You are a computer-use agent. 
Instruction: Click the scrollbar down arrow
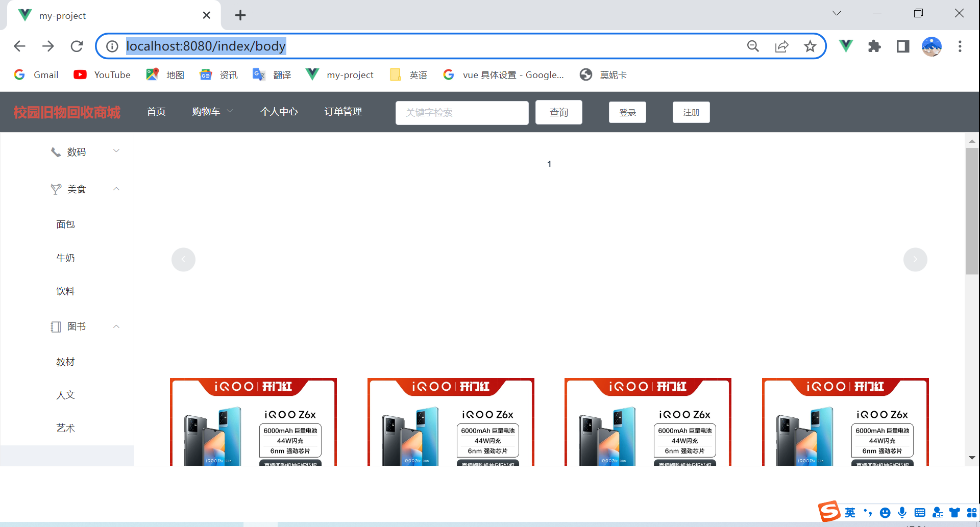(x=972, y=458)
